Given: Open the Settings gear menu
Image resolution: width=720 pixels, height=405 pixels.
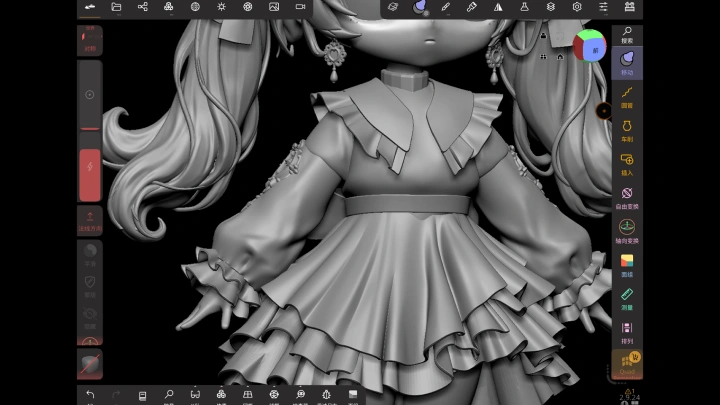Looking at the screenshot, I should pos(577,7).
